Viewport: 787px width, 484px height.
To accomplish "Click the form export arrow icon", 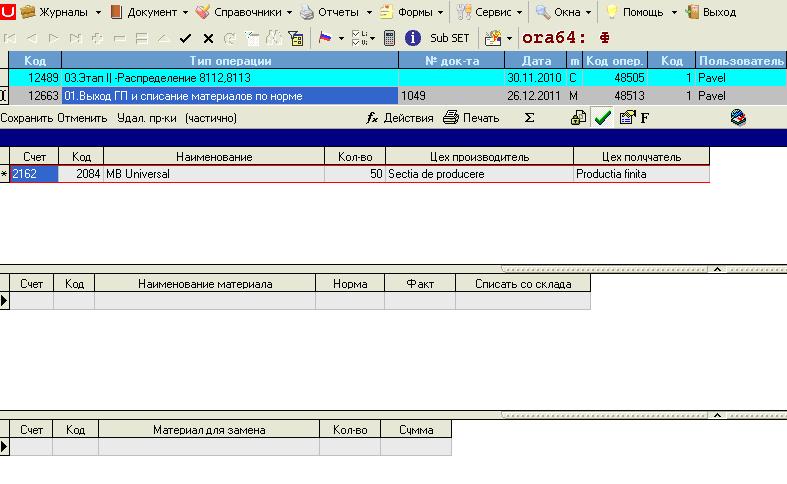I will click(627, 117).
